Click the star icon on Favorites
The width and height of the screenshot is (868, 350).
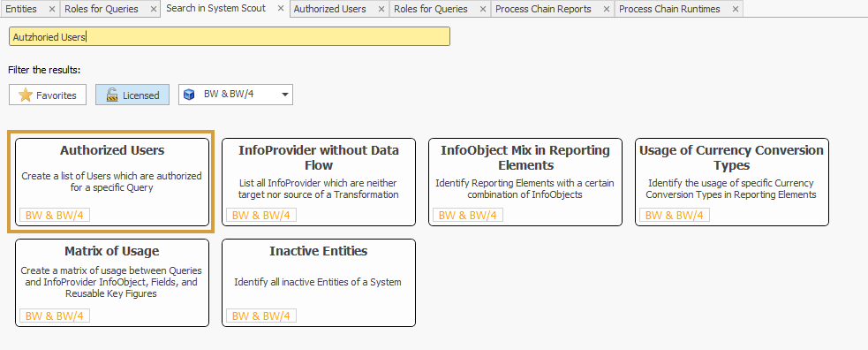pyautogui.click(x=26, y=95)
